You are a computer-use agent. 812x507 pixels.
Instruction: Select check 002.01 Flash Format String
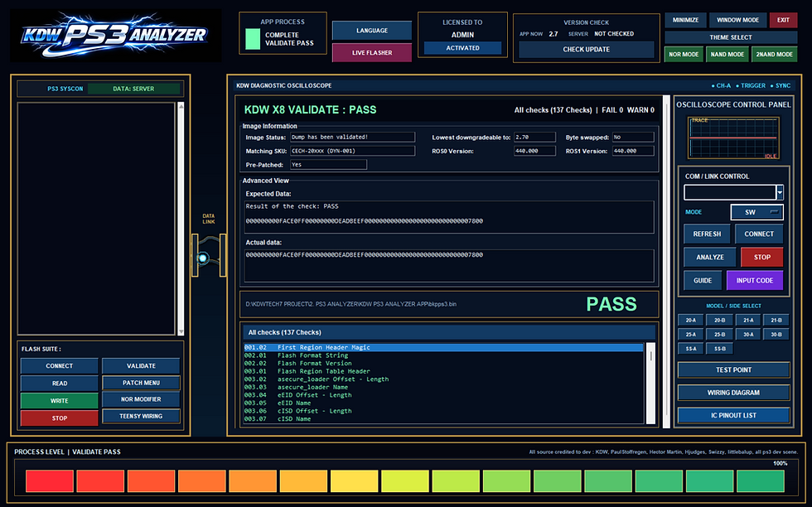(x=443, y=355)
